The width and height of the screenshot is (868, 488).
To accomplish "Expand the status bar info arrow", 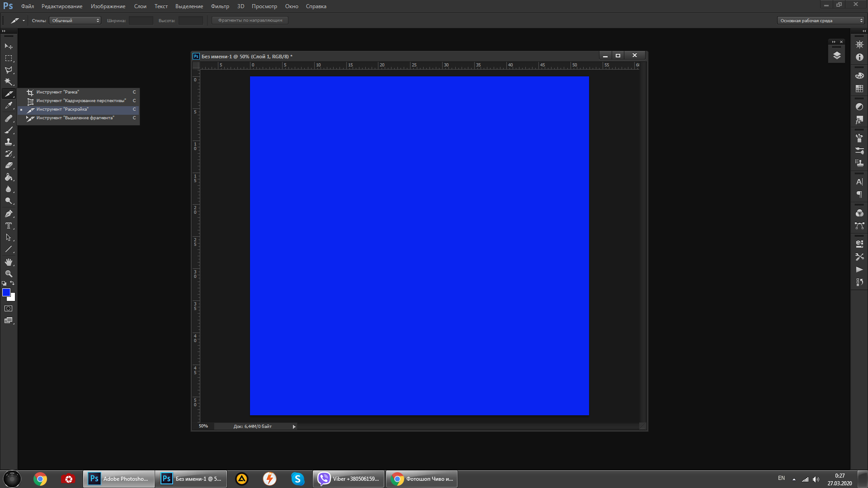I will [x=294, y=427].
